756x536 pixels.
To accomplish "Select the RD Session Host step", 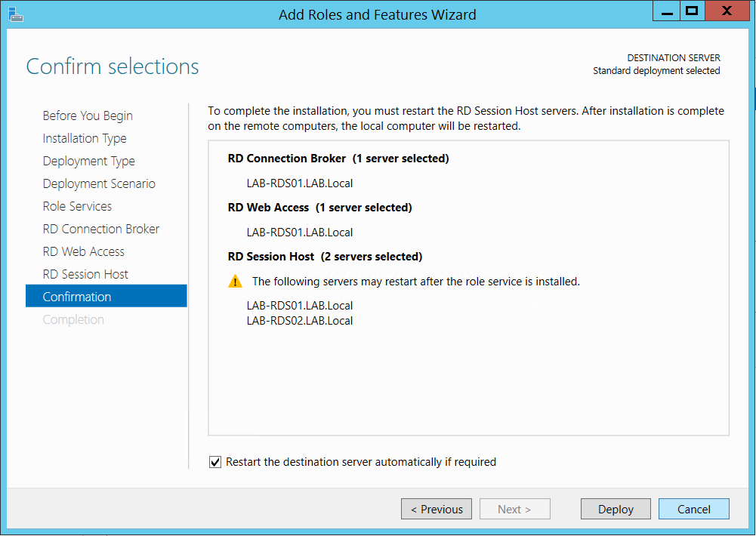I will tap(85, 274).
